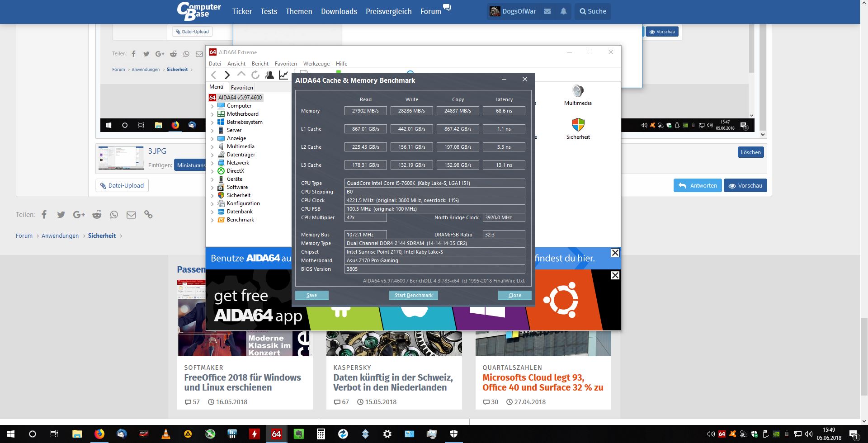
Task: Share on Facebook via the Teilen row
Action: tap(44, 215)
